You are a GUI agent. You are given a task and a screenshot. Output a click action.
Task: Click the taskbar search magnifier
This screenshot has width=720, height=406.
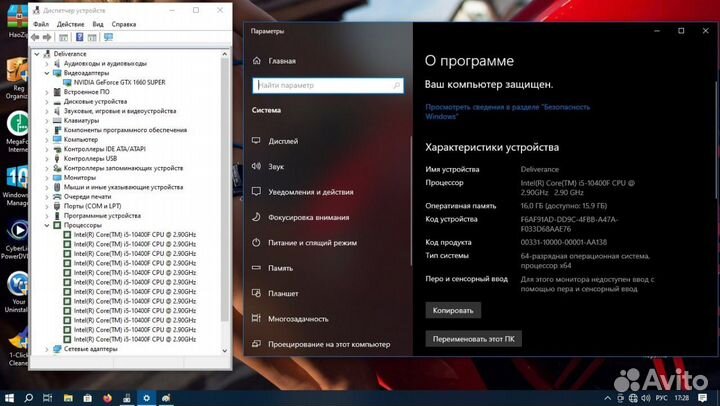[28, 398]
